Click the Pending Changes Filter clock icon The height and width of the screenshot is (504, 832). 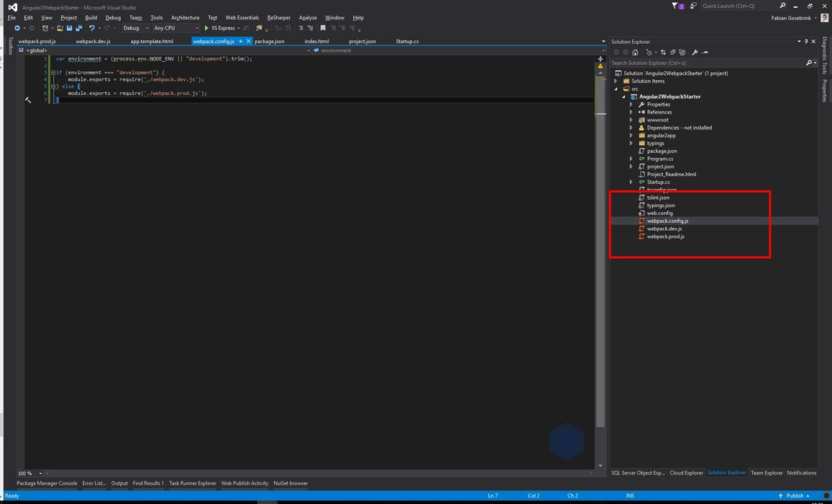(x=649, y=52)
